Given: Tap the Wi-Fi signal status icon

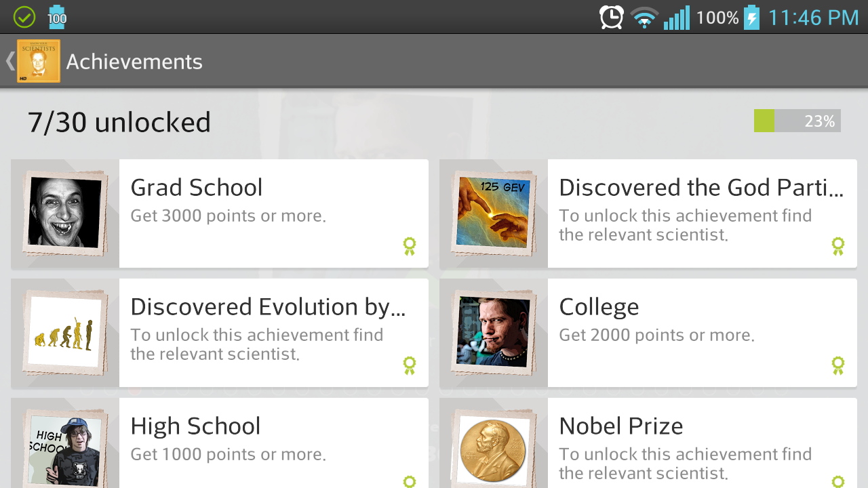Looking at the screenshot, I should (644, 17).
